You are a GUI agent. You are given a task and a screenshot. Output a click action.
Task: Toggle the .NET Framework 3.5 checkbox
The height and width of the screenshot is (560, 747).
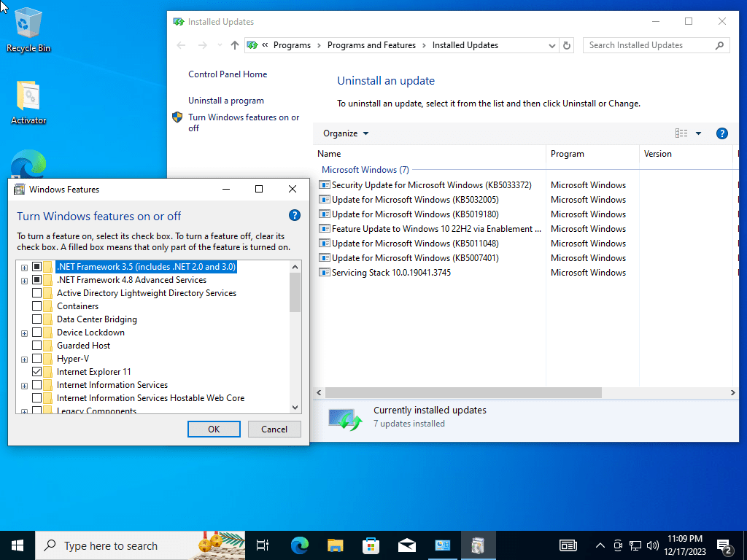click(x=36, y=267)
